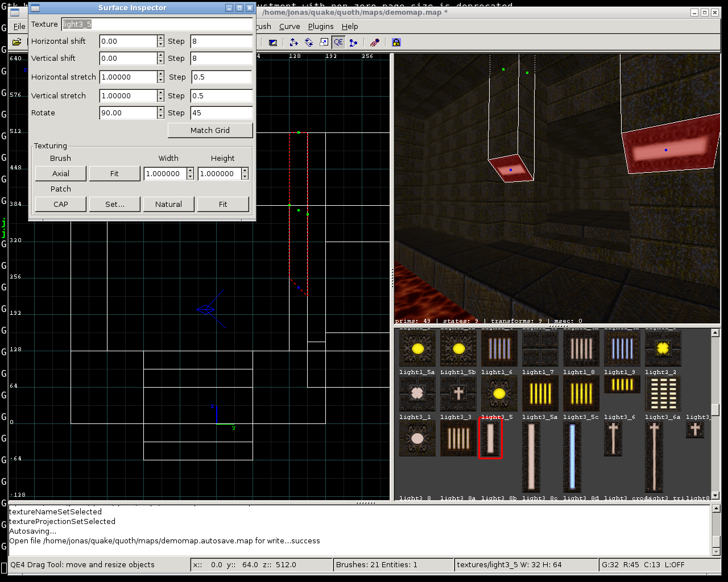Image resolution: width=728 pixels, height=582 pixels.
Task: Decrease Vertical shift with down arrow
Action: [160, 61]
